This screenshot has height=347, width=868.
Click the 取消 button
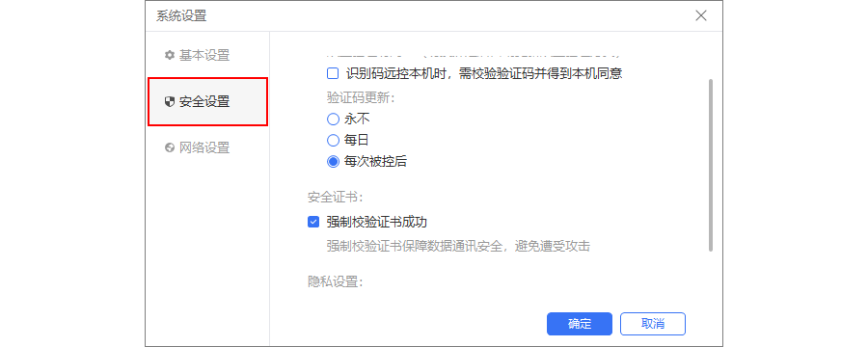click(653, 324)
